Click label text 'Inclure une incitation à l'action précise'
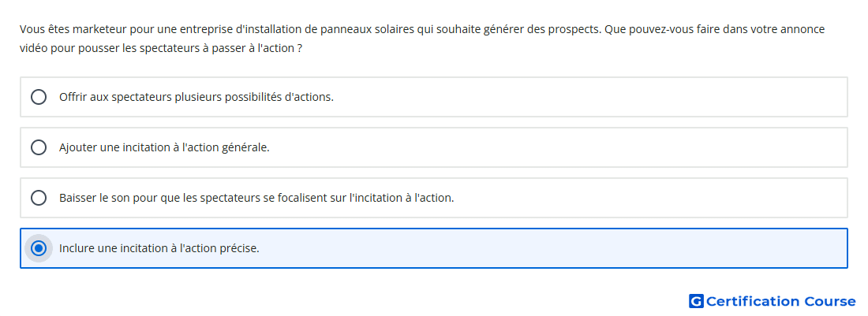 tap(159, 248)
